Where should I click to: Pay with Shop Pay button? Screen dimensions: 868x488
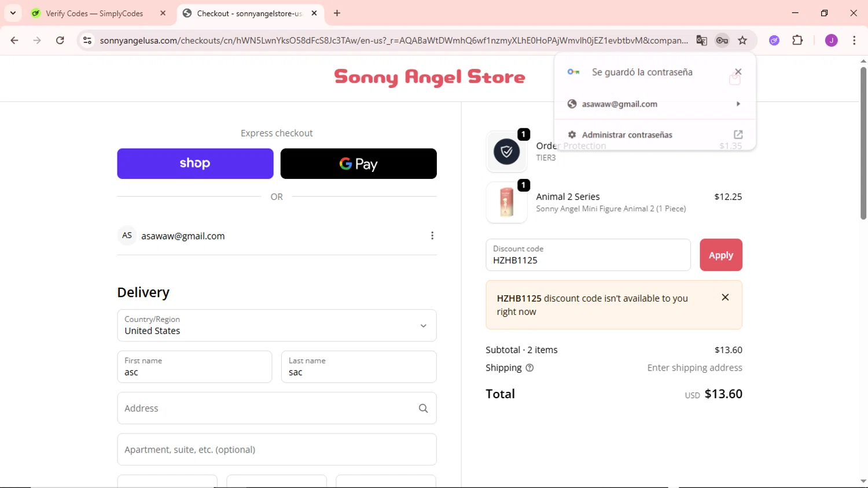(x=195, y=164)
